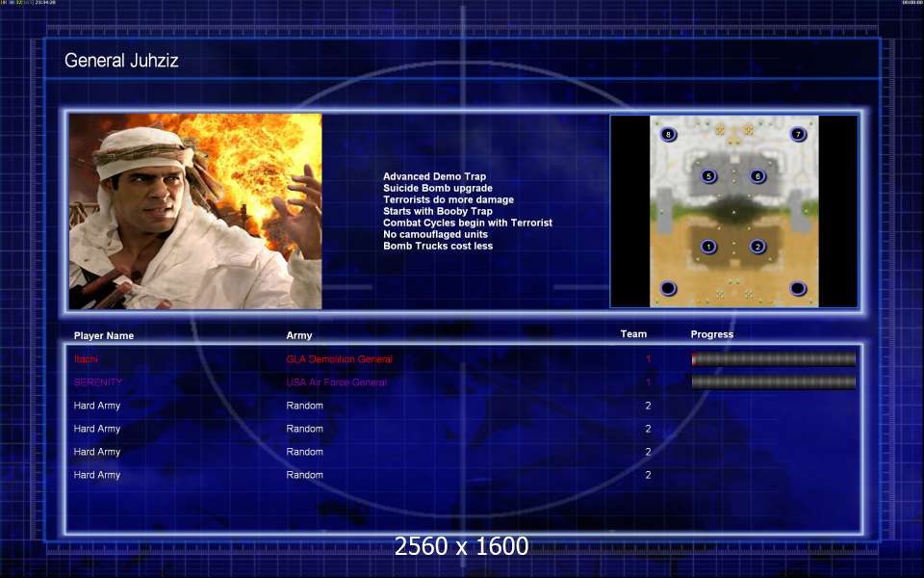
Task: Click the Team column header
Action: tap(633, 334)
